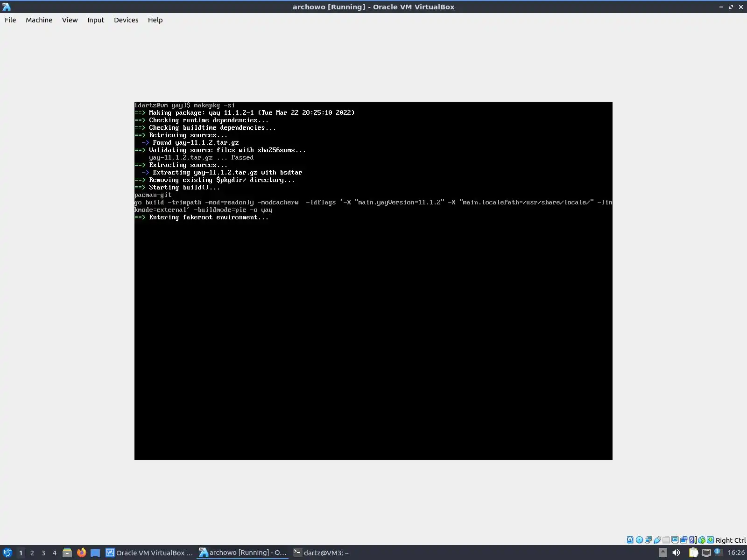Click the show desktop taskbar icon
This screenshot has height=560, width=747.
(95, 553)
